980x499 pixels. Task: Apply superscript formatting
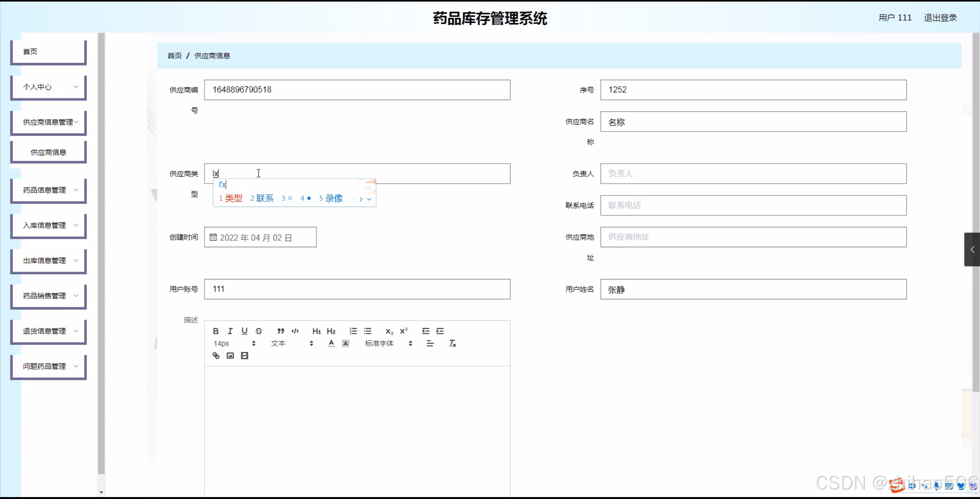tap(404, 331)
